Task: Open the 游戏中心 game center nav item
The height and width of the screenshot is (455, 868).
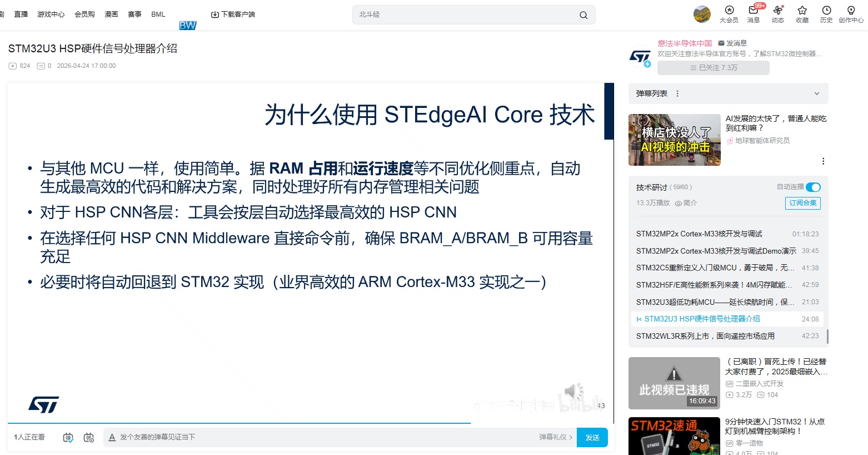Action: coord(51,14)
